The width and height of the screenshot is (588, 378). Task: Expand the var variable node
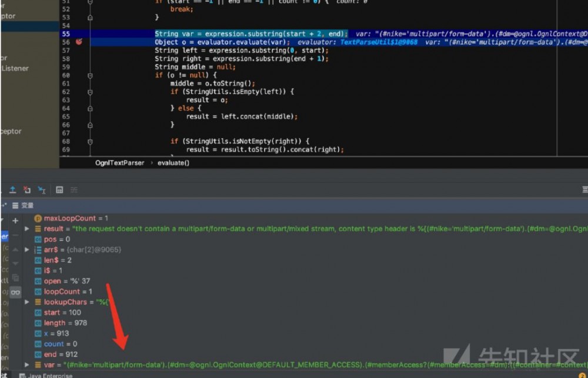26,365
